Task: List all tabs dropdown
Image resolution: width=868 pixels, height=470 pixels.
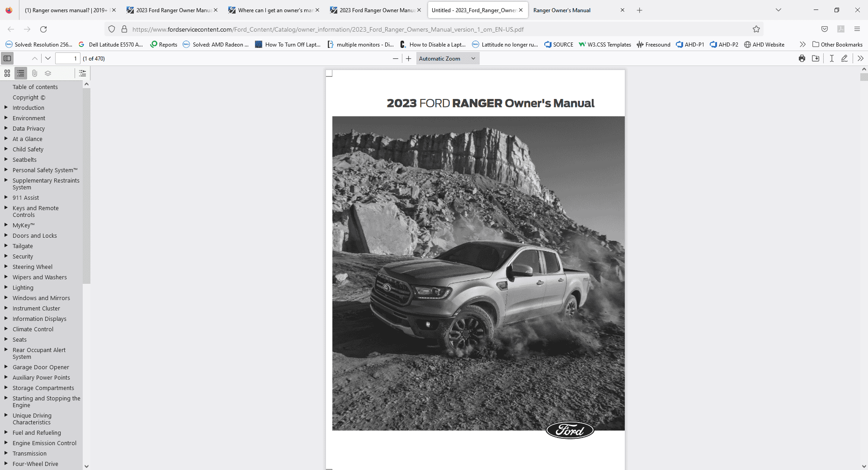Action: [x=778, y=10]
